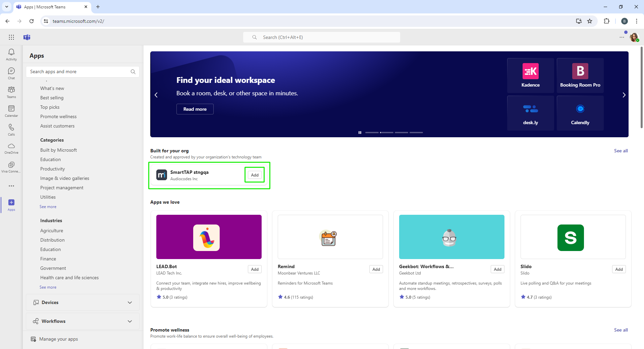644x349 pixels.
Task: Select Top picks in apps menu
Action: (50, 107)
